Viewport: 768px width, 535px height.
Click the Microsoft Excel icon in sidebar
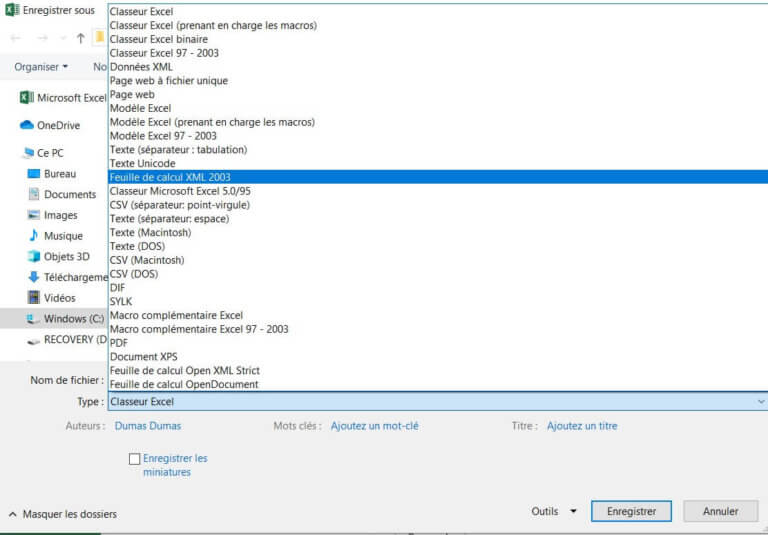click(27, 98)
